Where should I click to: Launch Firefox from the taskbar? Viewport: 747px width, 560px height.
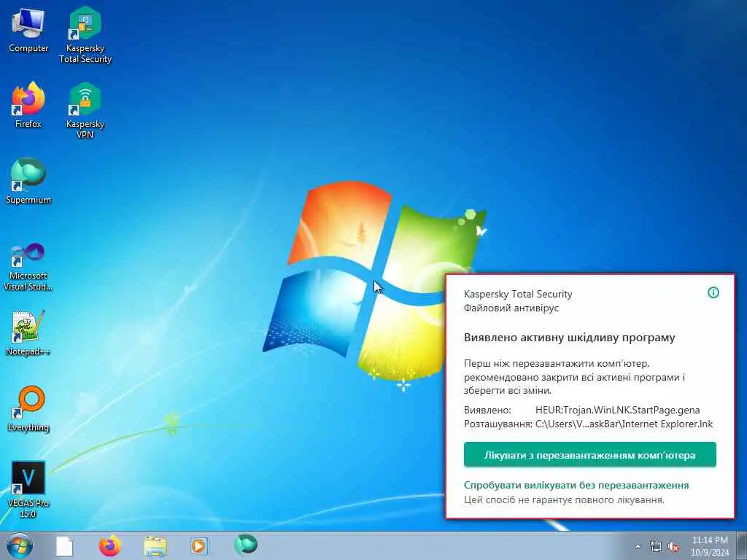(x=109, y=545)
